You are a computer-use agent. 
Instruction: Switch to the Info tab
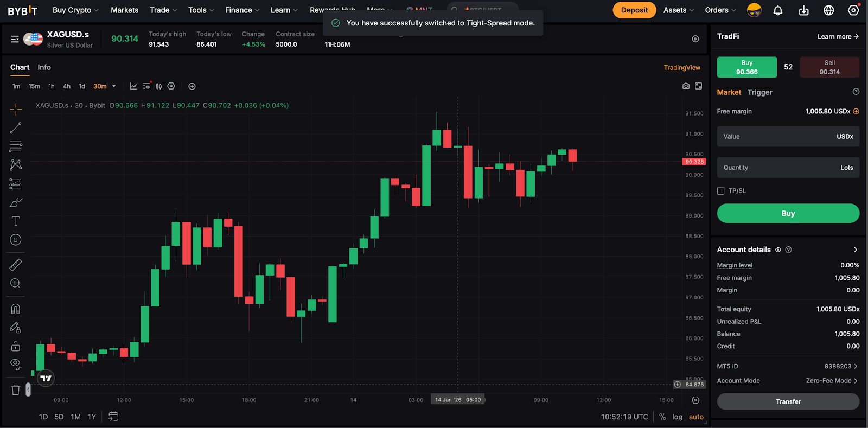44,67
